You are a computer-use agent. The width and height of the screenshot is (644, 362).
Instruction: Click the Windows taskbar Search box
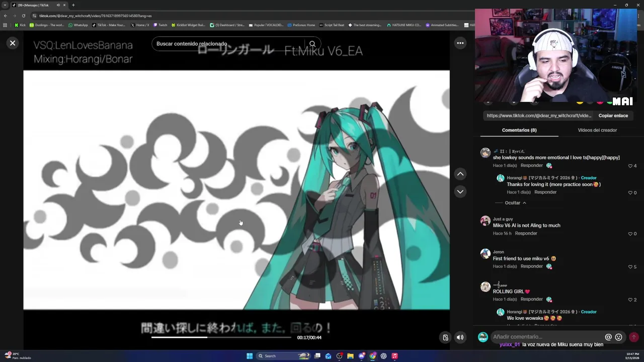[x=284, y=356]
